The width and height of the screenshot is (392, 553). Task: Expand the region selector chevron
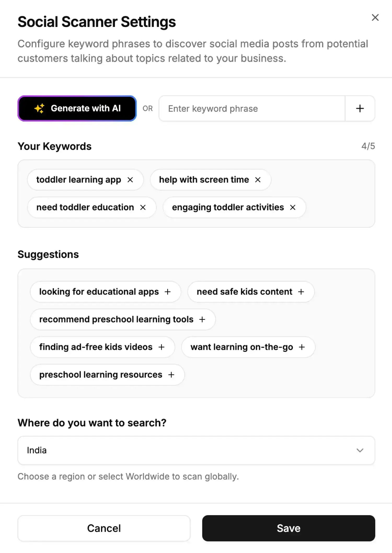(360, 450)
